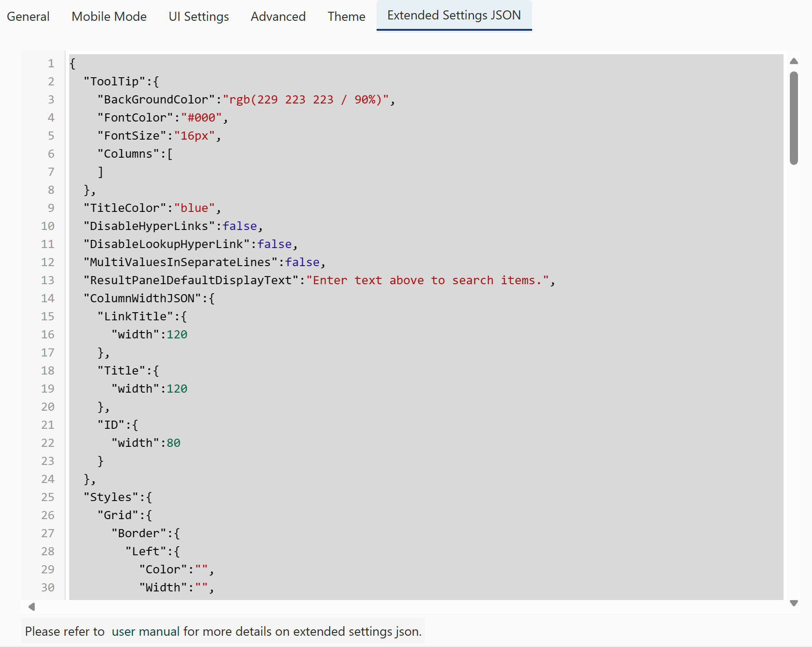Image resolution: width=812 pixels, height=647 pixels.
Task: Click the "Columns" key on line 6
Action: coord(128,154)
